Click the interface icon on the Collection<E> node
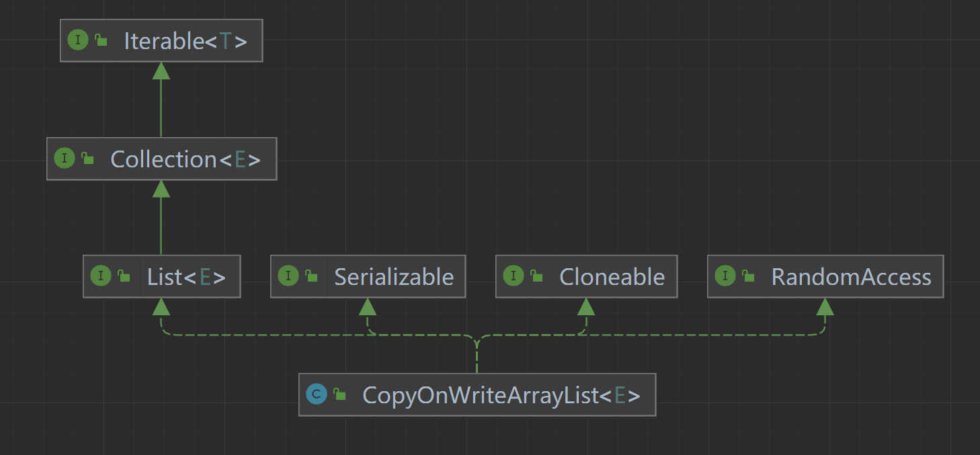 [65, 159]
